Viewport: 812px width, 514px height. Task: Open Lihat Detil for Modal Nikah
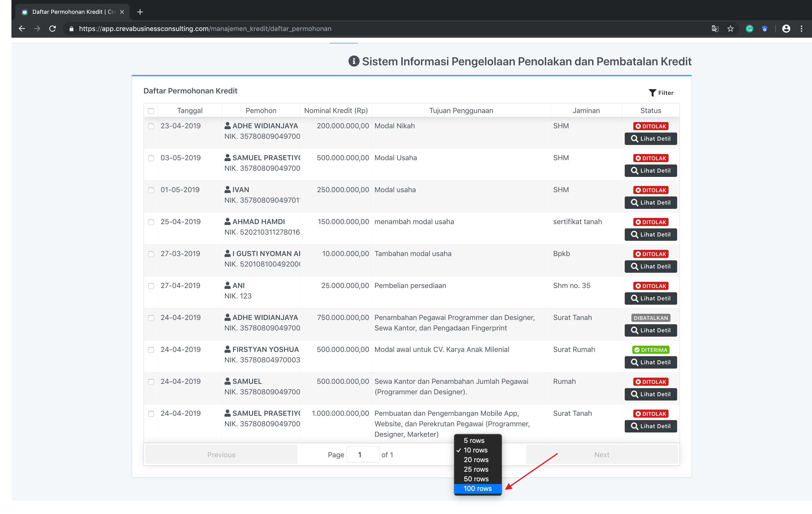(x=650, y=139)
